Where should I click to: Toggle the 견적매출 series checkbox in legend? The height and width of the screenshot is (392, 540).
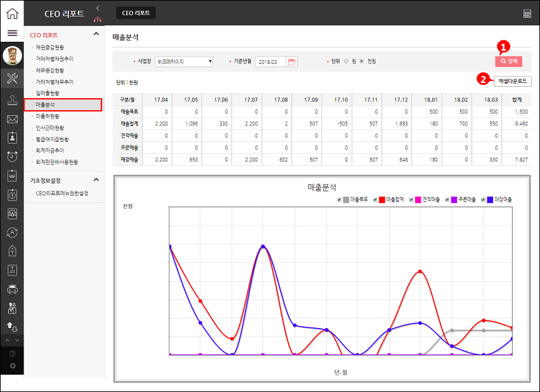[x=411, y=199]
